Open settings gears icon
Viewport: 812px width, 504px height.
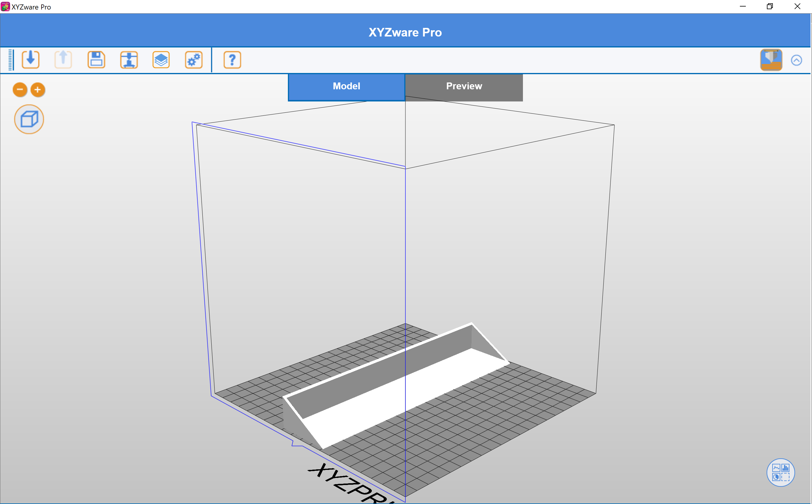194,60
